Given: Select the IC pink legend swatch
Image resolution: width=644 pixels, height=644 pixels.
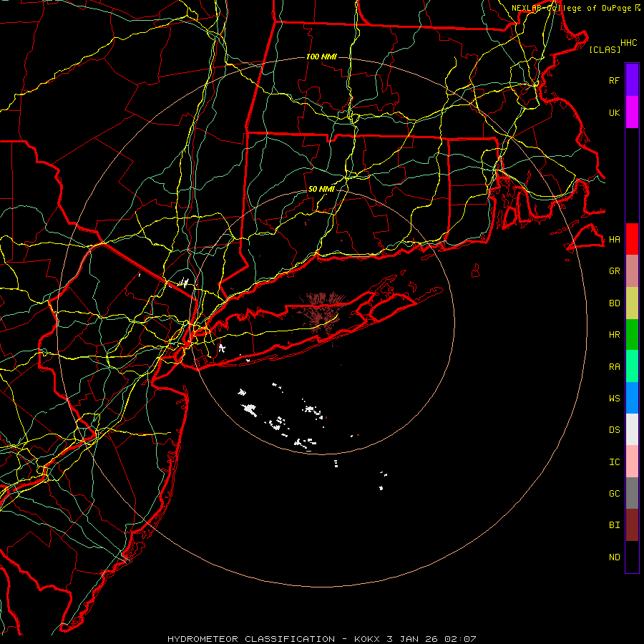Looking at the screenshot, I should point(632,462).
